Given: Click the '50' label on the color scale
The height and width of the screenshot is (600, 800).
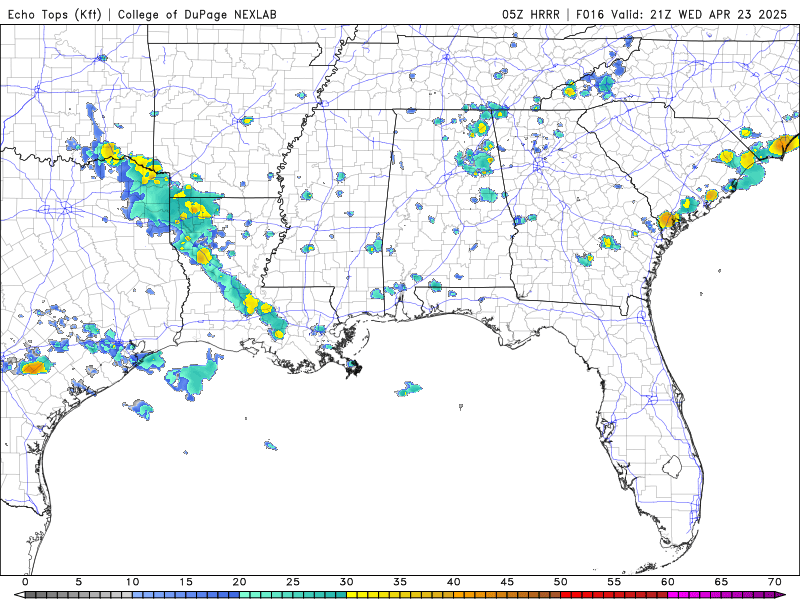Looking at the screenshot, I should coord(561,582).
